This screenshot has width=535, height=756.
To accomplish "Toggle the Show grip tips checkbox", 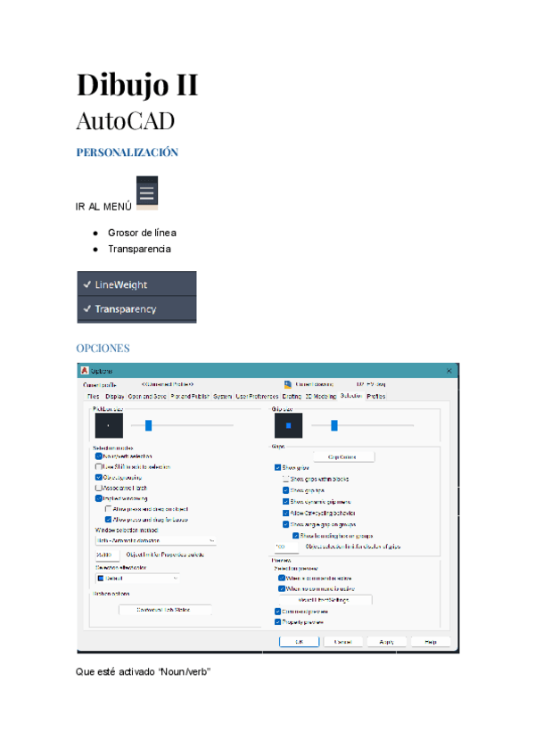I will tap(285, 490).
